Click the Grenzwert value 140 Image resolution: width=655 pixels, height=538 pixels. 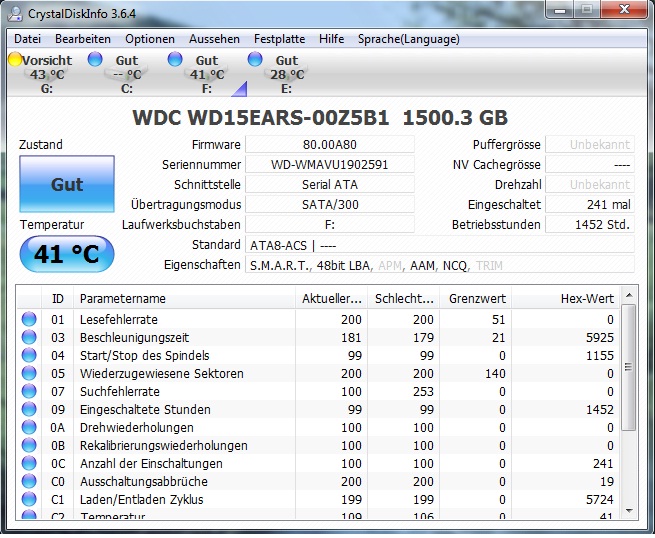tap(495, 373)
